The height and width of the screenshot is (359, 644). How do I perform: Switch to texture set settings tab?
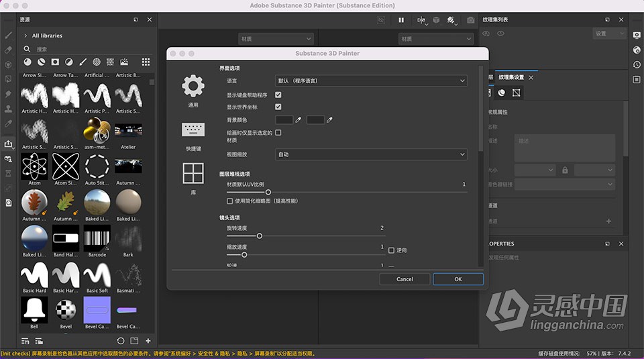pos(511,77)
